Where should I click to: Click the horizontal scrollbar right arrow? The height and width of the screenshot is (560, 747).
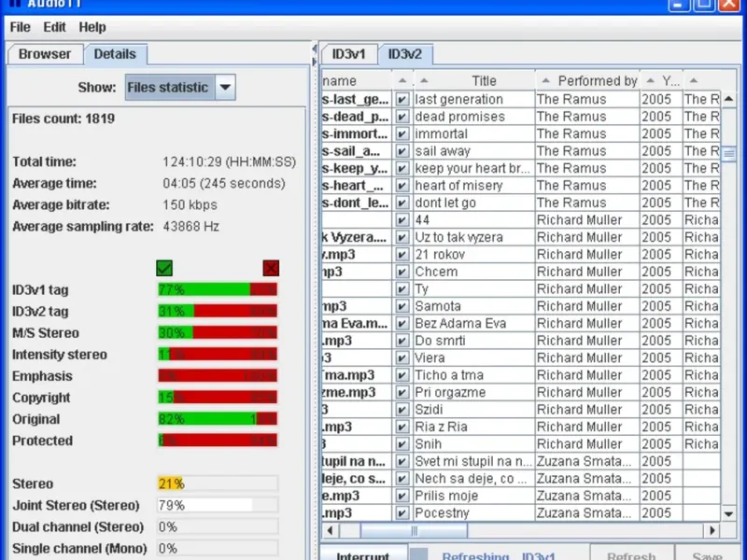pos(712,530)
